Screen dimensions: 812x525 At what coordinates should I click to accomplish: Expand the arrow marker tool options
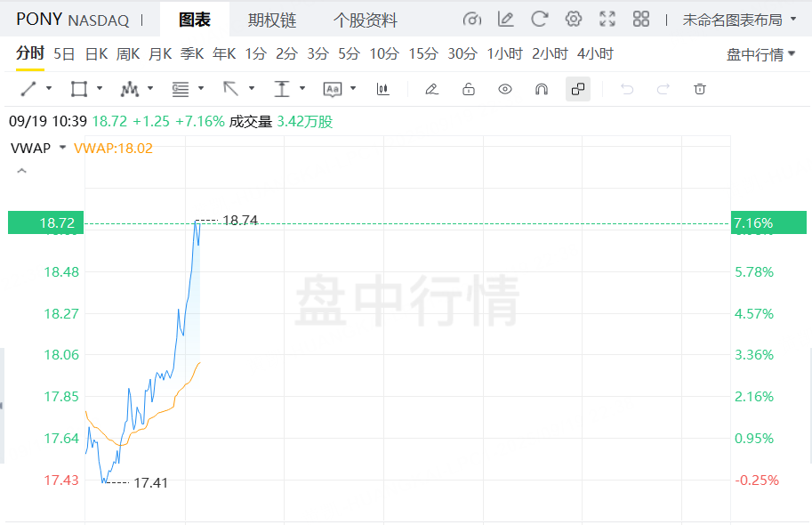tap(252, 89)
